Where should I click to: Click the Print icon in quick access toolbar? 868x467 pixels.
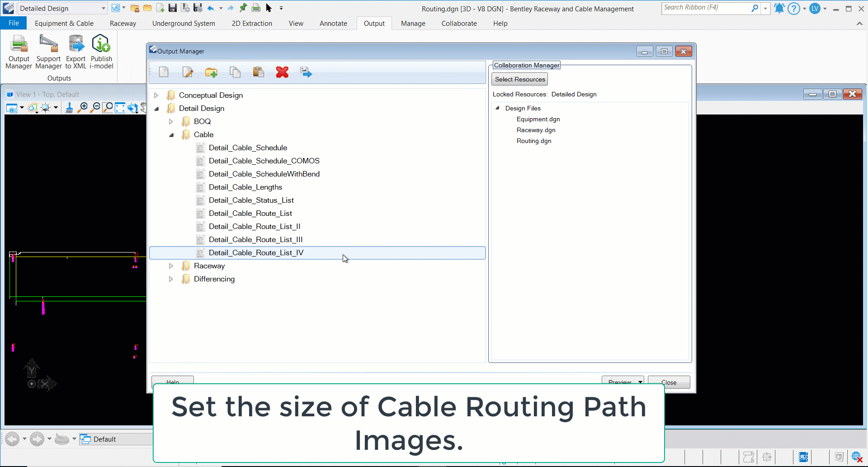coord(256,8)
